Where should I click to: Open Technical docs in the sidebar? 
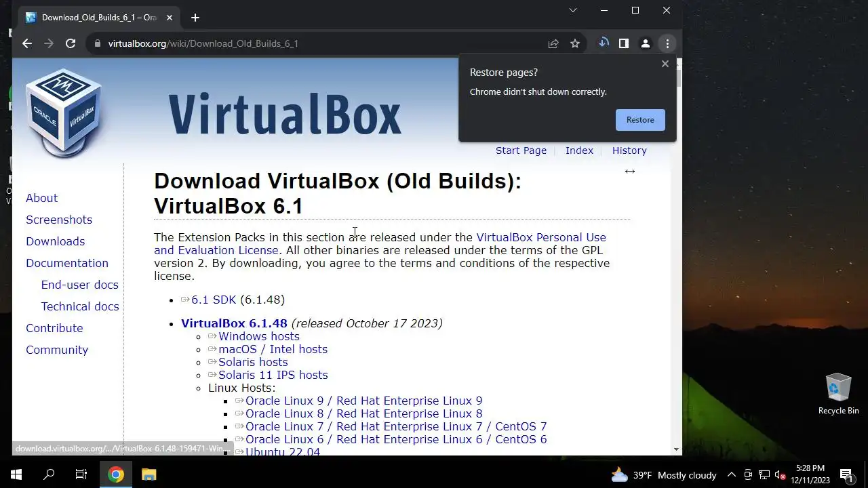(79, 306)
